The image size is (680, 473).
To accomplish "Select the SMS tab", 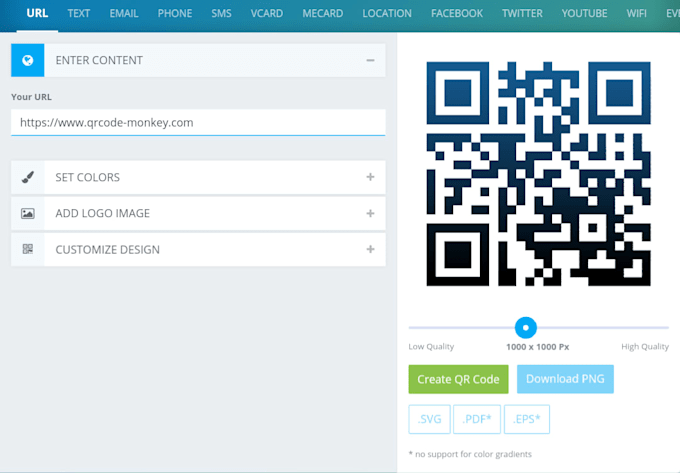I will 221,13.
